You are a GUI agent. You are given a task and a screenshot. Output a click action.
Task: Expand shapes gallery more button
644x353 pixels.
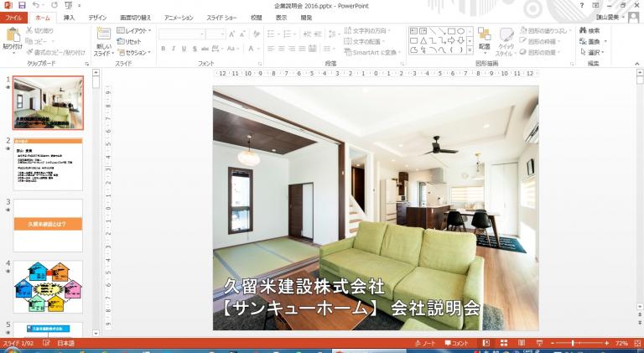coord(470,50)
